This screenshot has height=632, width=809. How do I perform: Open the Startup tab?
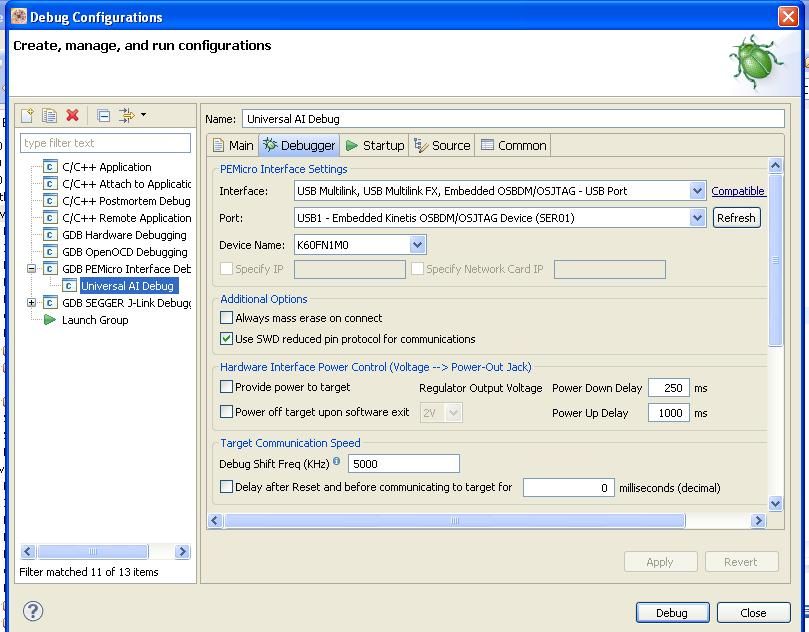[375, 145]
